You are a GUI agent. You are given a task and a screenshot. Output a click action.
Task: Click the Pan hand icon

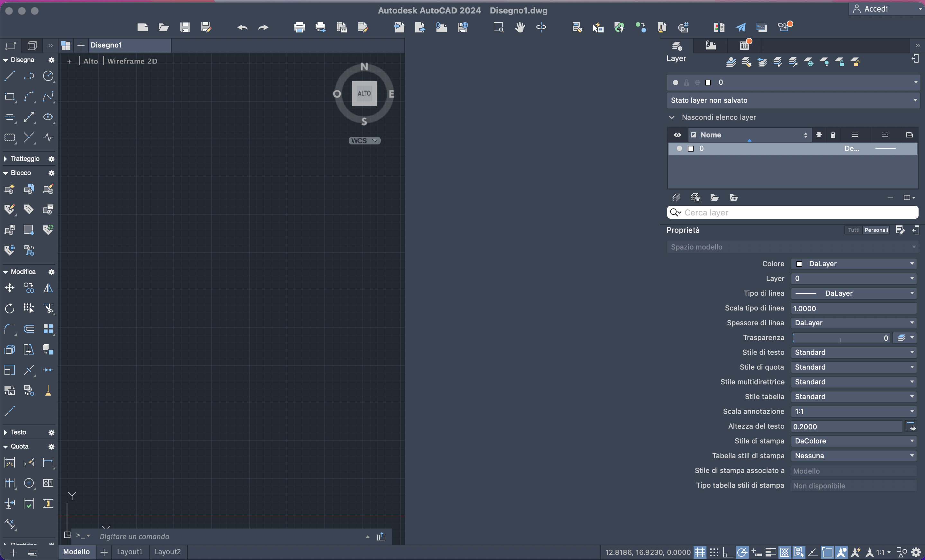[520, 27]
